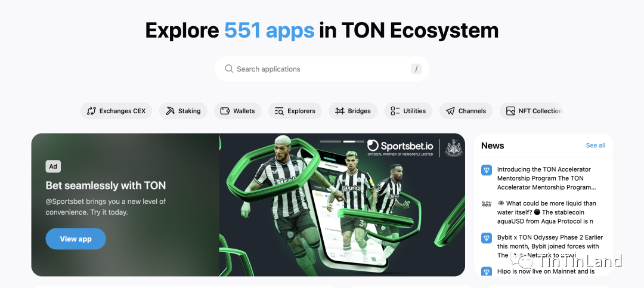Open the Utilities category chip
Image resolution: width=644 pixels, height=288 pixels.
(408, 111)
